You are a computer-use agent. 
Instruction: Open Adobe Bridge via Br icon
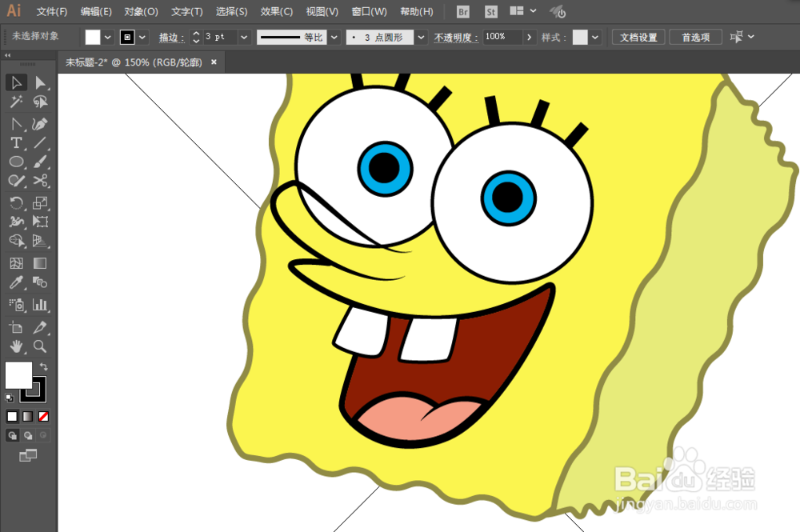point(462,12)
